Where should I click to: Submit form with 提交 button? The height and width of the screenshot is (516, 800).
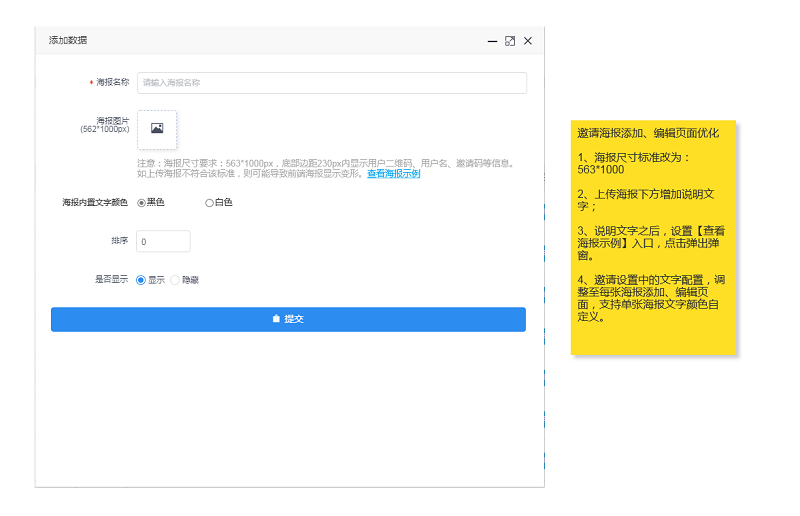click(288, 320)
